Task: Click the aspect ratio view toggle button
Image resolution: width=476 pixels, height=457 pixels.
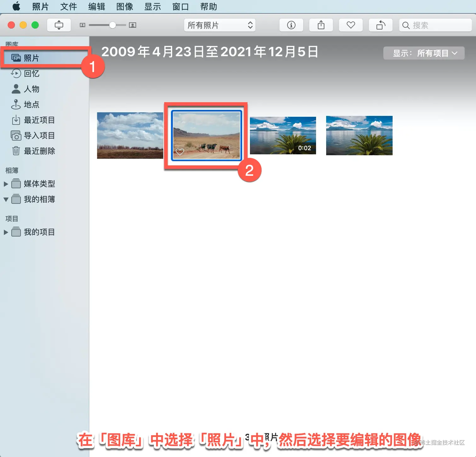Action: pos(59,25)
